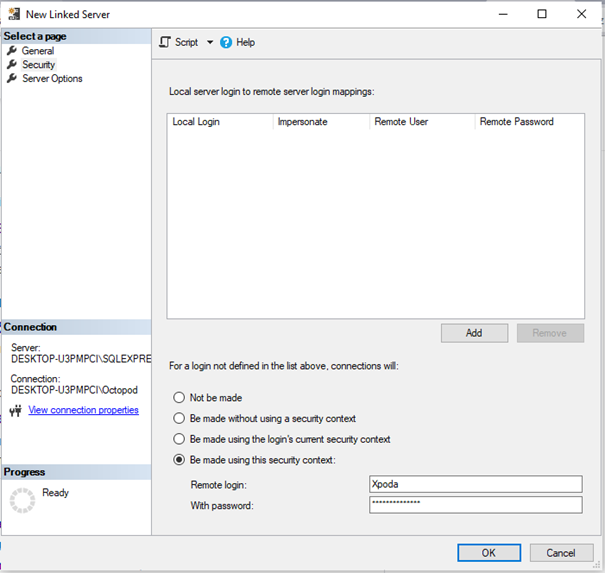Click the progress spinner indicator
The height and width of the screenshot is (573, 605).
click(22, 500)
